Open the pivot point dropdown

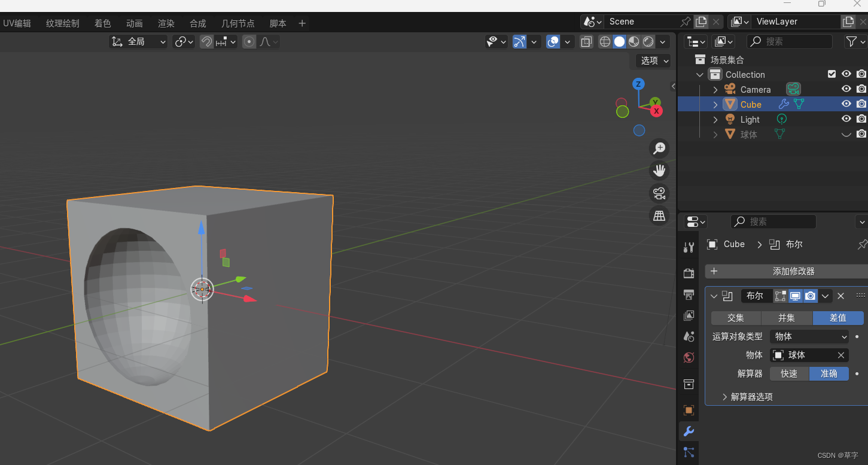184,42
